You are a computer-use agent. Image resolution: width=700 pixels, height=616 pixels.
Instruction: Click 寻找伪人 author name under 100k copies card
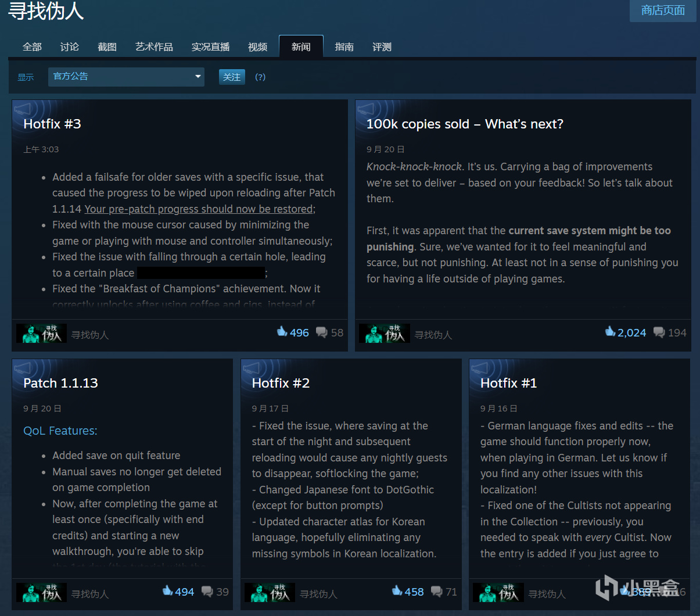[x=433, y=335]
